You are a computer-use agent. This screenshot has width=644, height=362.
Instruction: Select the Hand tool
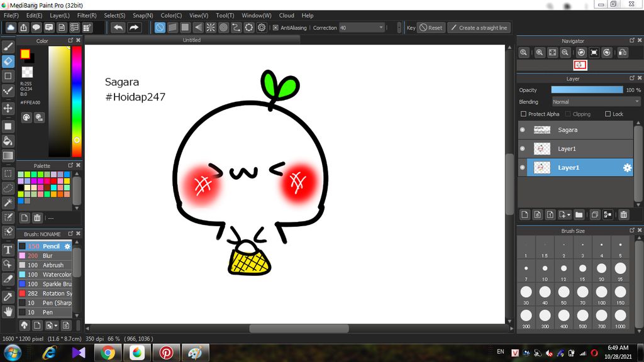coord(8,312)
